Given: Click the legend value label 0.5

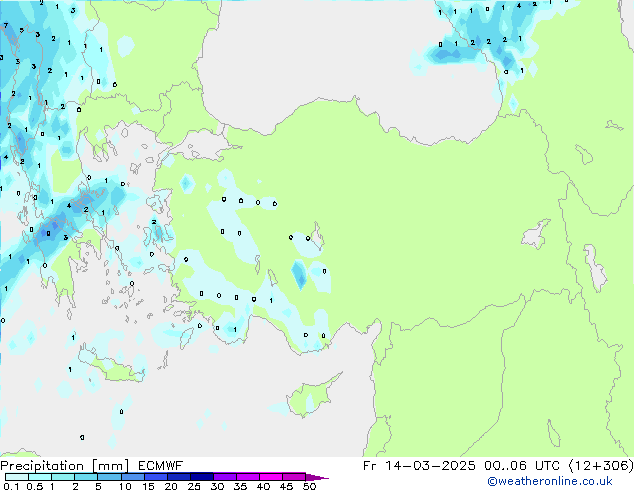Looking at the screenshot, I should (34, 486).
